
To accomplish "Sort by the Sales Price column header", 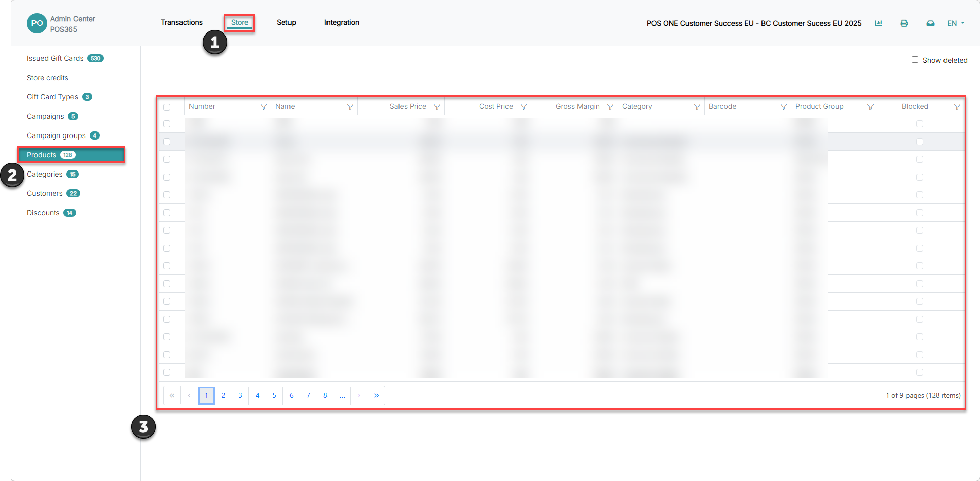I will [408, 106].
